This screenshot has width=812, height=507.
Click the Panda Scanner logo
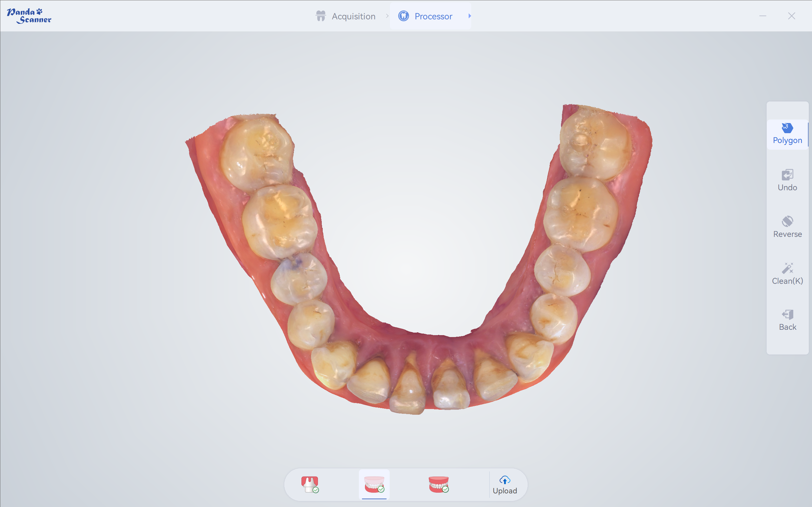29,16
